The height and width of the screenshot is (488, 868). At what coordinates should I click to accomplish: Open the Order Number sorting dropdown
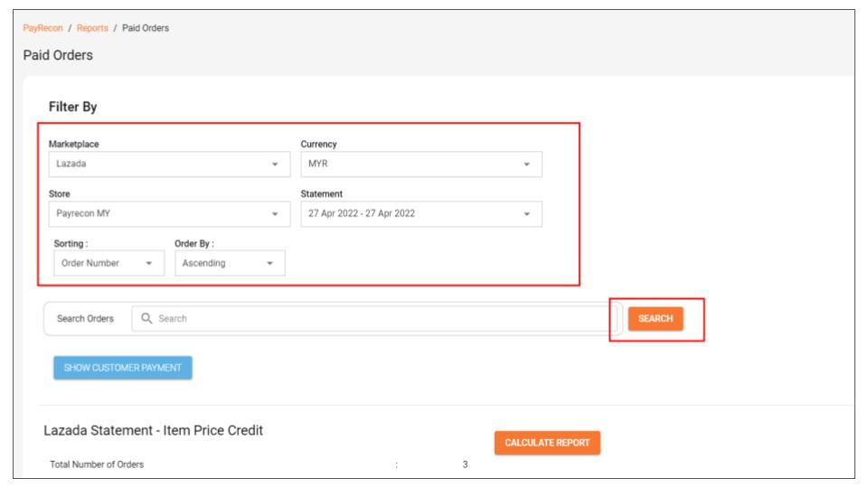click(109, 263)
